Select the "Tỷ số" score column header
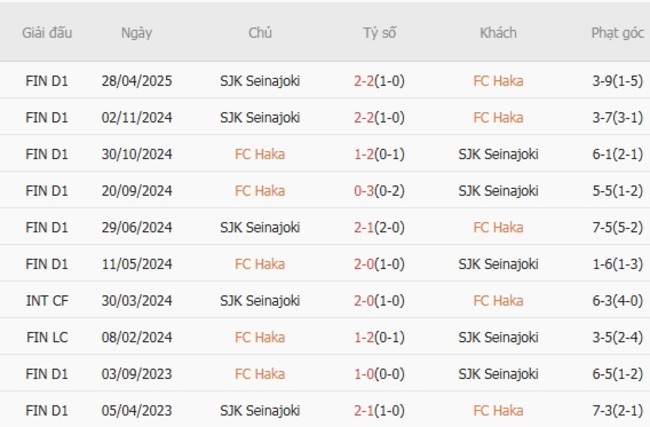Image resolution: width=650 pixels, height=427 pixels. click(x=379, y=33)
